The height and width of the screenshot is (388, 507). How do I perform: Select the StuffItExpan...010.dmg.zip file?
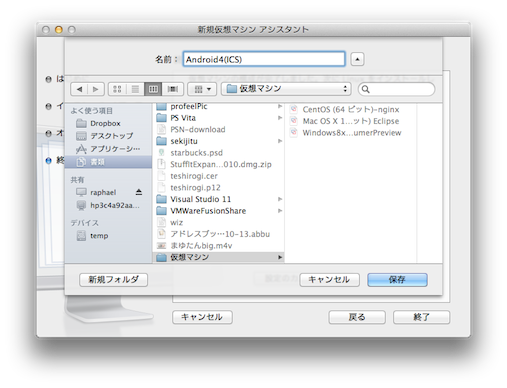point(218,164)
